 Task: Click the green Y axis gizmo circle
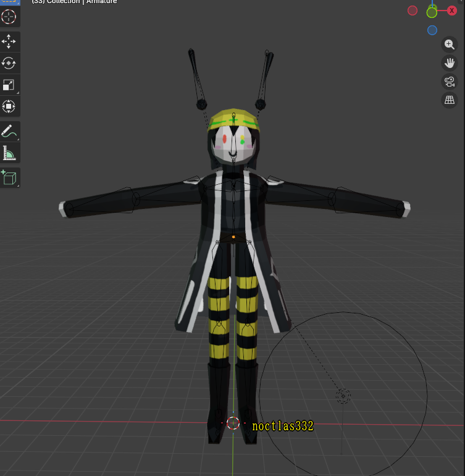(432, 12)
